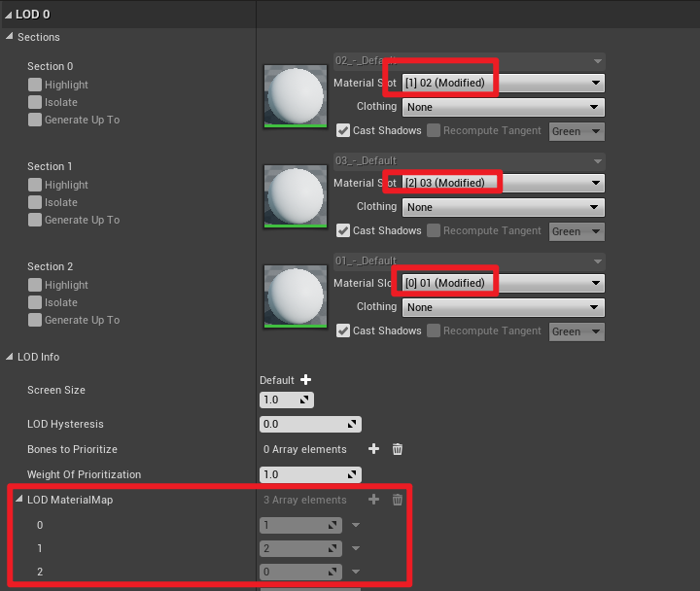
Task: Open the 03_-_Default material name dropdown
Action: 470,160
